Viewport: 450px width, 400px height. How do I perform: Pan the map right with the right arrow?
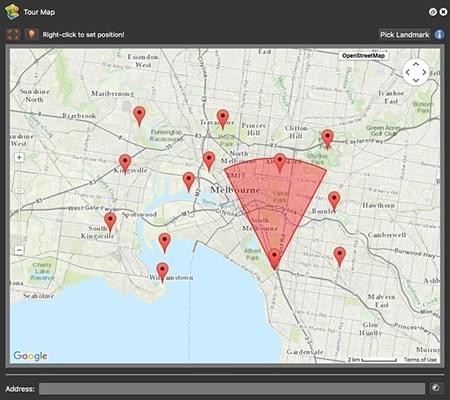[424, 72]
